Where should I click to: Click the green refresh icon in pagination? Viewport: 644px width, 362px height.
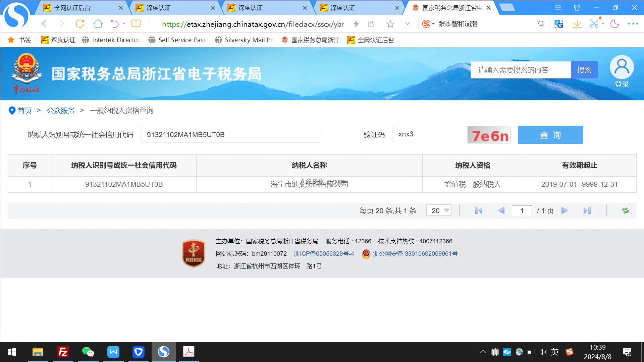point(625,210)
